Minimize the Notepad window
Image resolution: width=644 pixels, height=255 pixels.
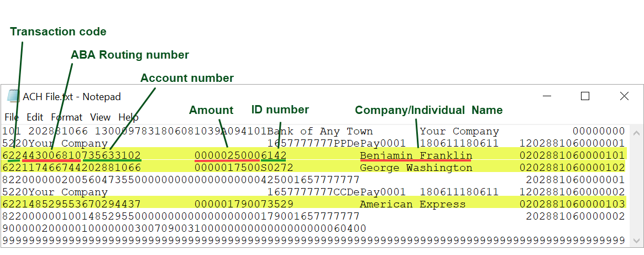pos(547,96)
